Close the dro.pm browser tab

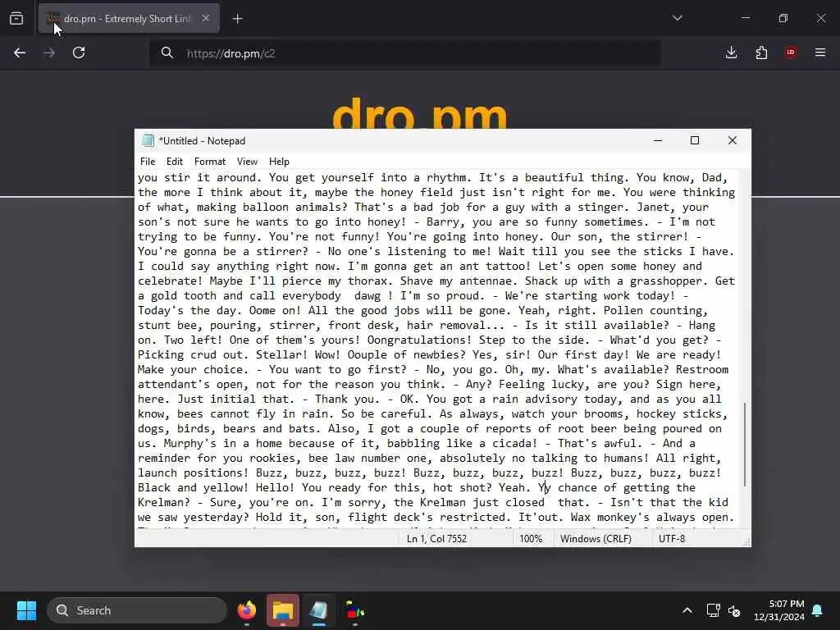coord(206,18)
